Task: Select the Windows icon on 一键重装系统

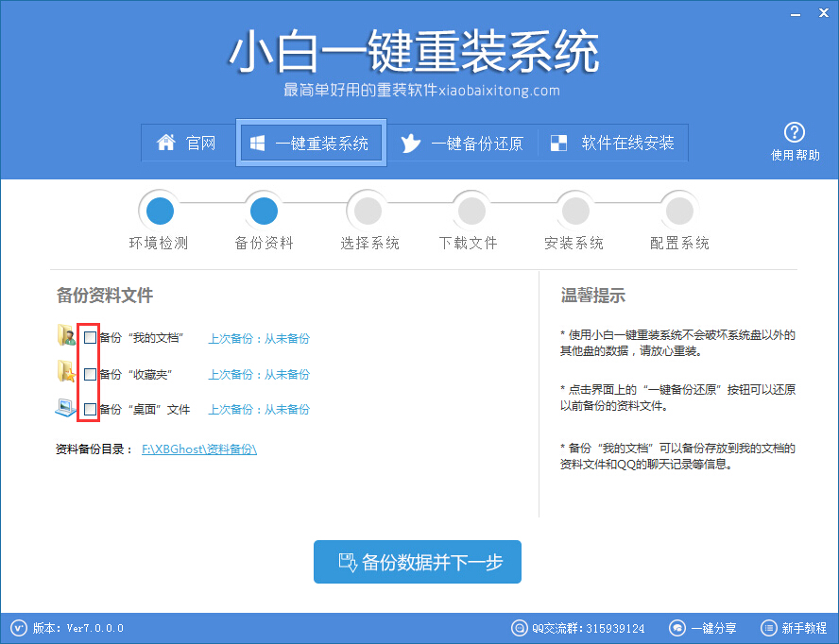Action: tap(256, 143)
